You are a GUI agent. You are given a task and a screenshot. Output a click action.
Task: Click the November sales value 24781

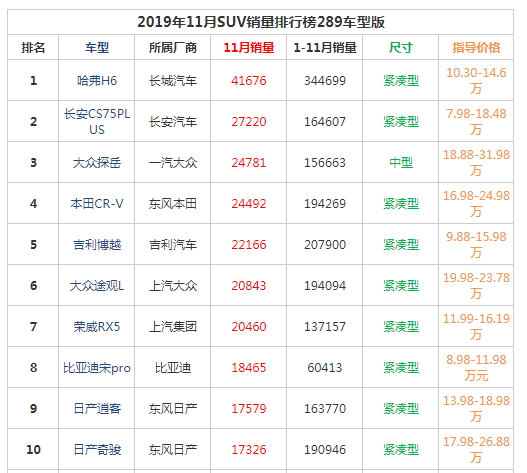point(249,163)
